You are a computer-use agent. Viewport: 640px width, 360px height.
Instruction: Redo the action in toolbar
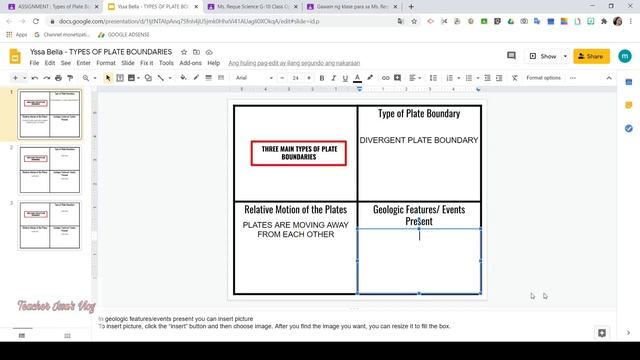click(x=47, y=78)
